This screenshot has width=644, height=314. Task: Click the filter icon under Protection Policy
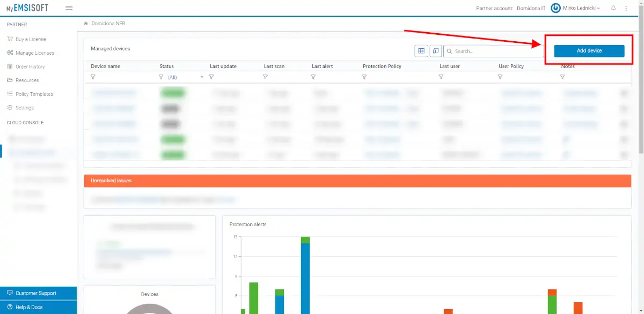point(364,77)
